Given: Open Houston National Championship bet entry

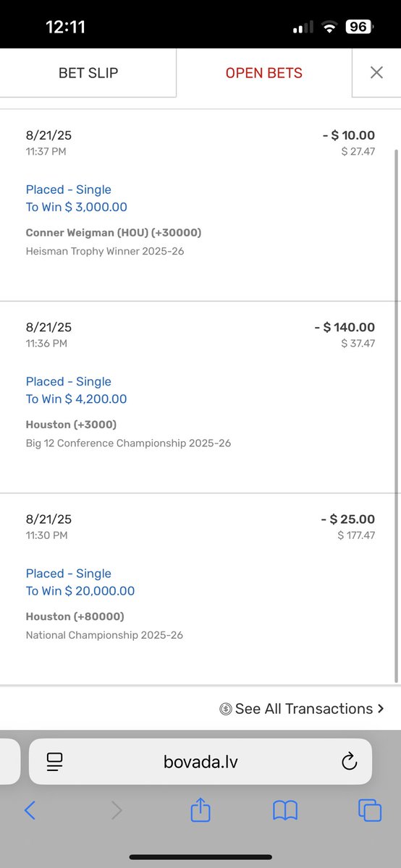Looking at the screenshot, I should (x=199, y=590).
